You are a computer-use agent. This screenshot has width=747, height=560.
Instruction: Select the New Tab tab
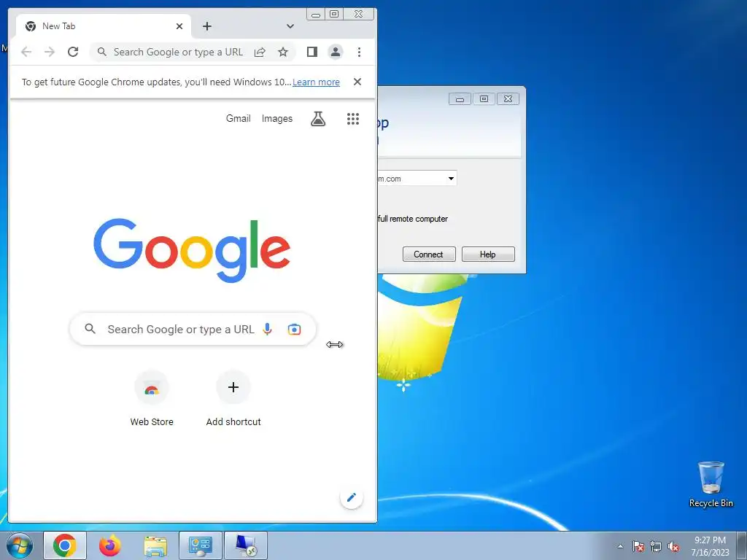pyautogui.click(x=103, y=26)
